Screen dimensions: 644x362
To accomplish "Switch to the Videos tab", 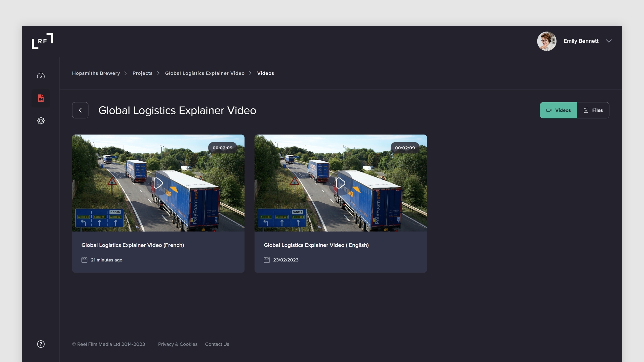I will click(x=558, y=110).
